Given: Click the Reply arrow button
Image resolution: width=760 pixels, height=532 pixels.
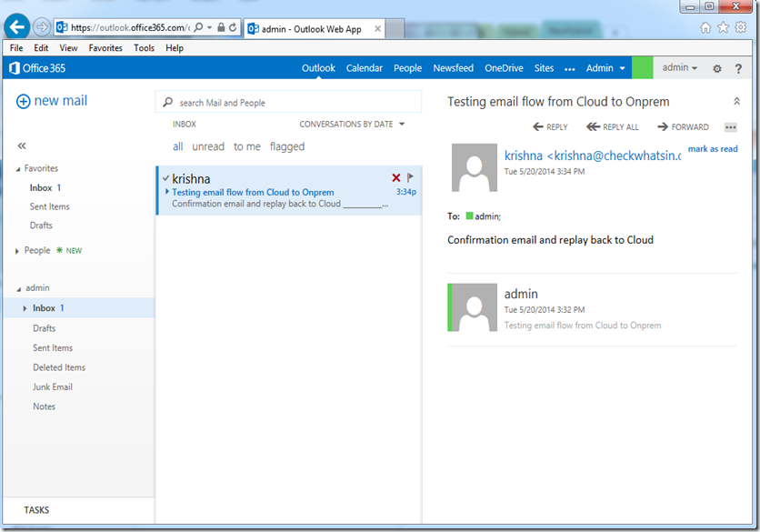Looking at the screenshot, I should point(550,127).
